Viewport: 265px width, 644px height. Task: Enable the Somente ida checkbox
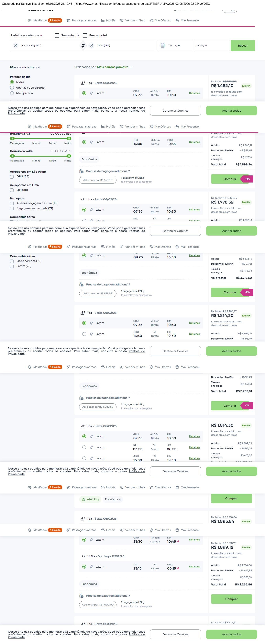click(57, 36)
